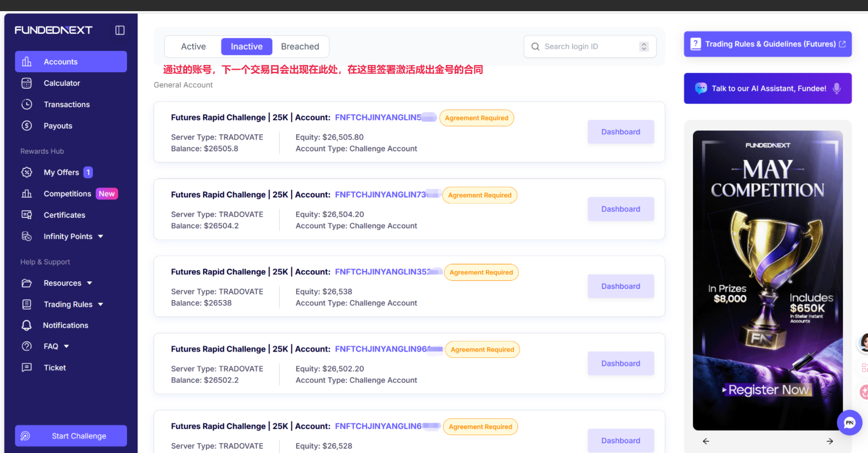Click the FAQ question-mark icon
The height and width of the screenshot is (453, 868).
(x=27, y=346)
